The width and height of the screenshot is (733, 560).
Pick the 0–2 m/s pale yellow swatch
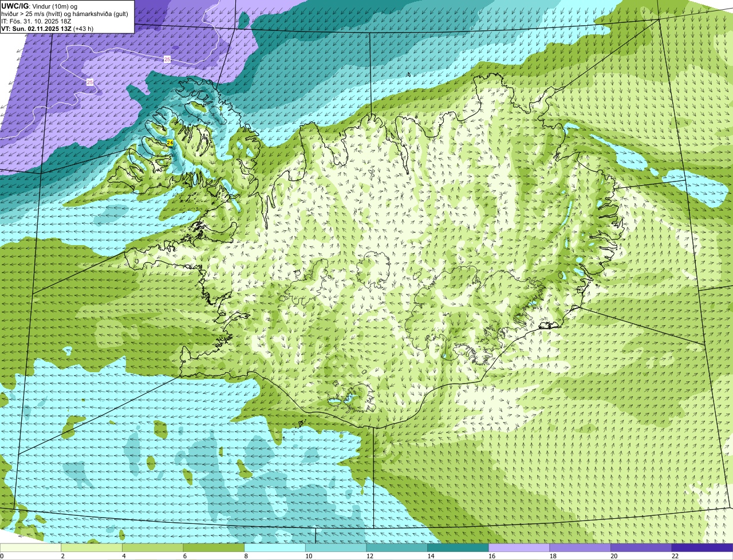pyautogui.click(x=30, y=547)
